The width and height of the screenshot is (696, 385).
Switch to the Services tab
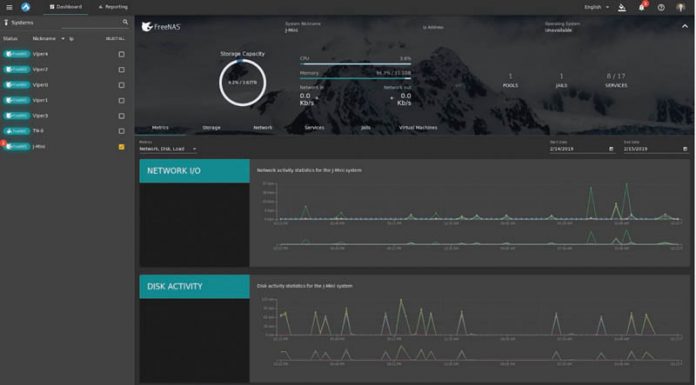[x=314, y=127]
